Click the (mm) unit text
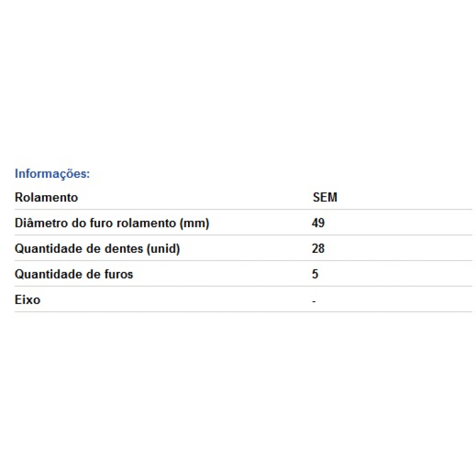Image resolution: width=476 pixels, height=476 pixels. [195, 224]
